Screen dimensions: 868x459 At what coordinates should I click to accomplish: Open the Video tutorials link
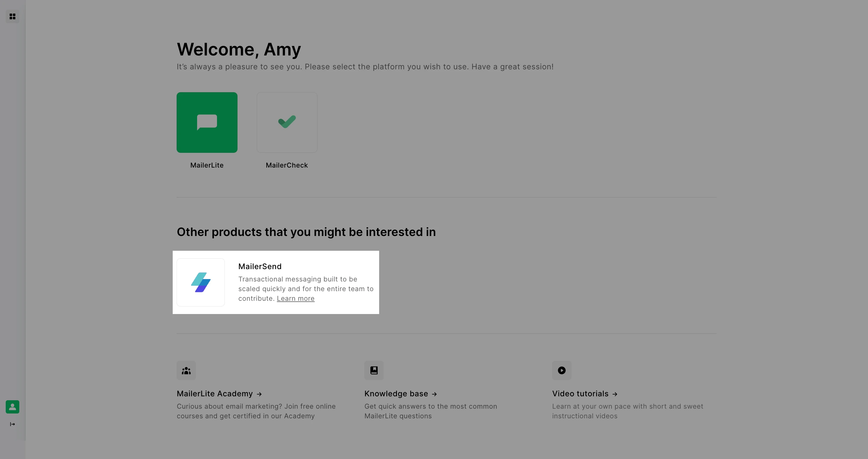point(580,394)
